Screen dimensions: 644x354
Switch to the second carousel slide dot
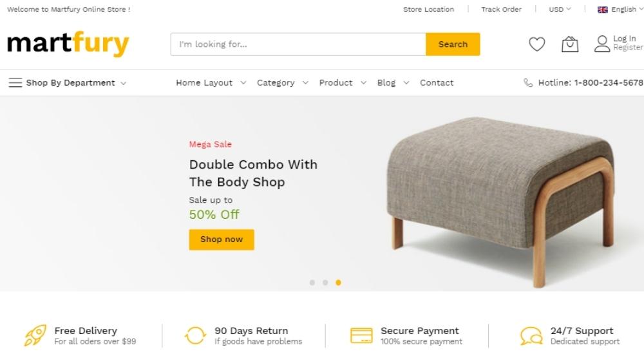coord(325,283)
